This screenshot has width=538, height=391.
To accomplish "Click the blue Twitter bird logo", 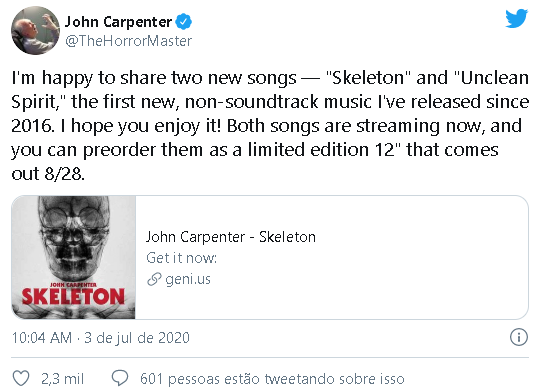I will pos(516,19).
